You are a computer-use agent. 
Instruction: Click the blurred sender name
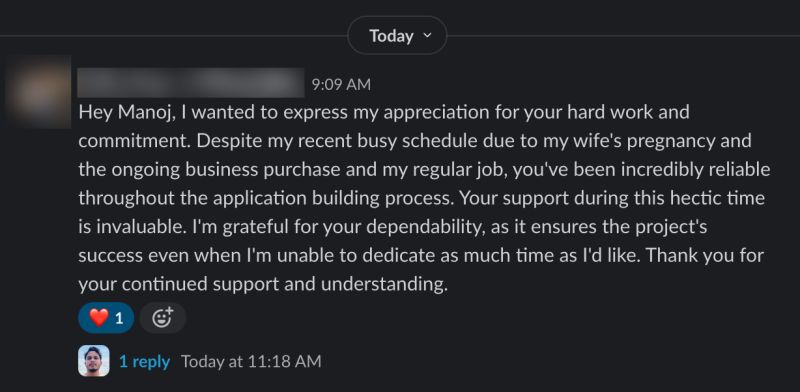coord(191,83)
